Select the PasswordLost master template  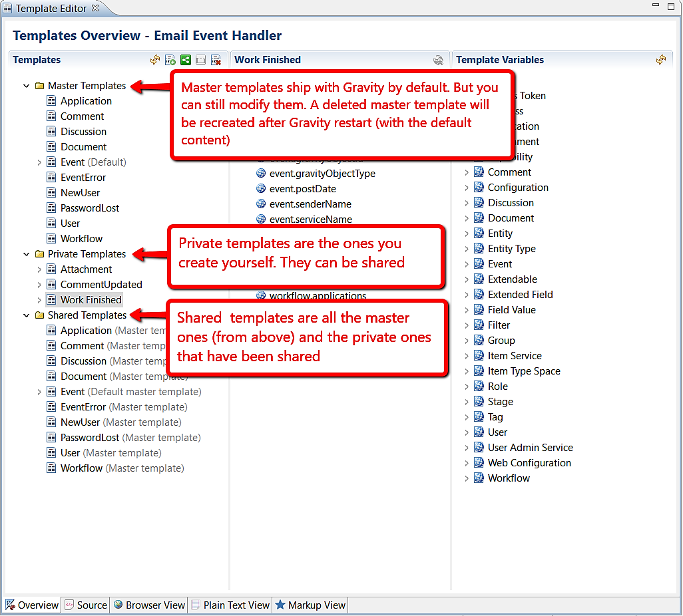coord(90,208)
